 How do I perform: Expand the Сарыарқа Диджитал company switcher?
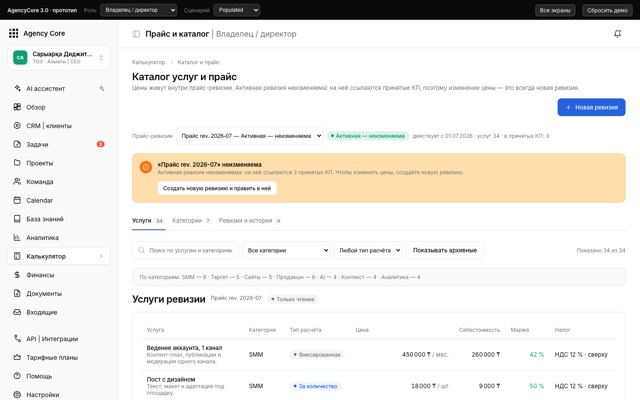59,58
